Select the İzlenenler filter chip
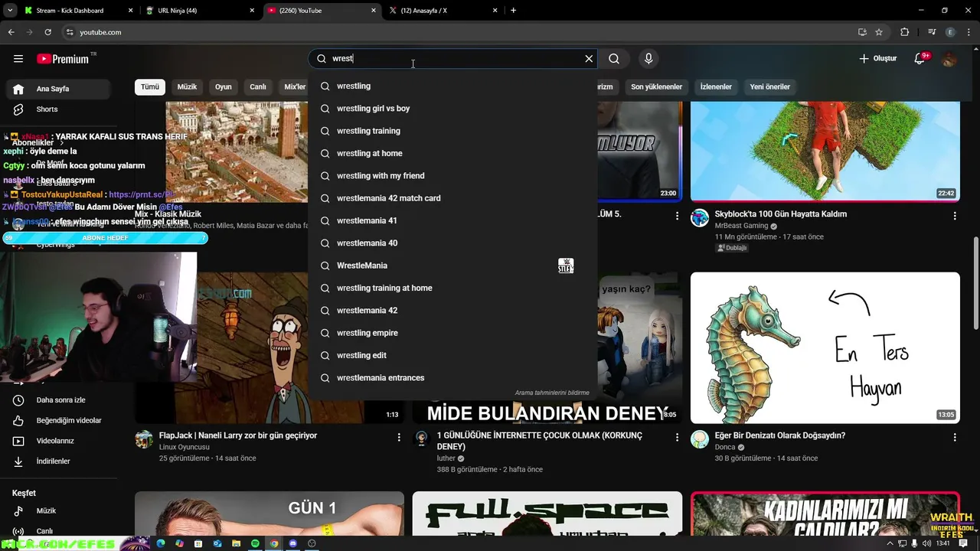The width and height of the screenshot is (980, 551). click(x=716, y=86)
